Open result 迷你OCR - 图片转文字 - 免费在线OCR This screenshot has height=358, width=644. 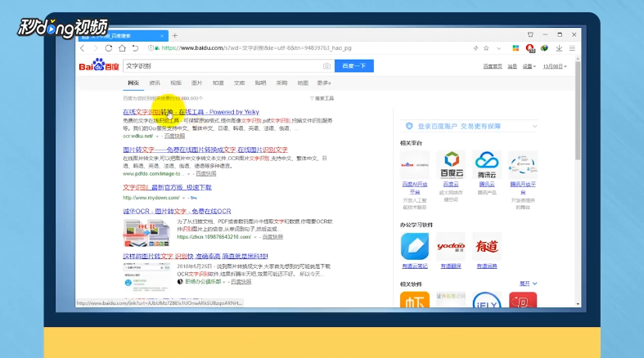click(x=177, y=211)
